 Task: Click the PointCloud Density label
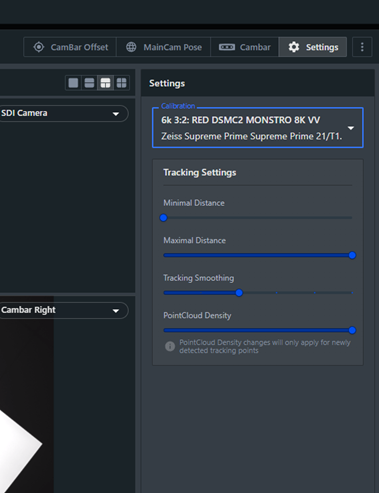coord(197,315)
